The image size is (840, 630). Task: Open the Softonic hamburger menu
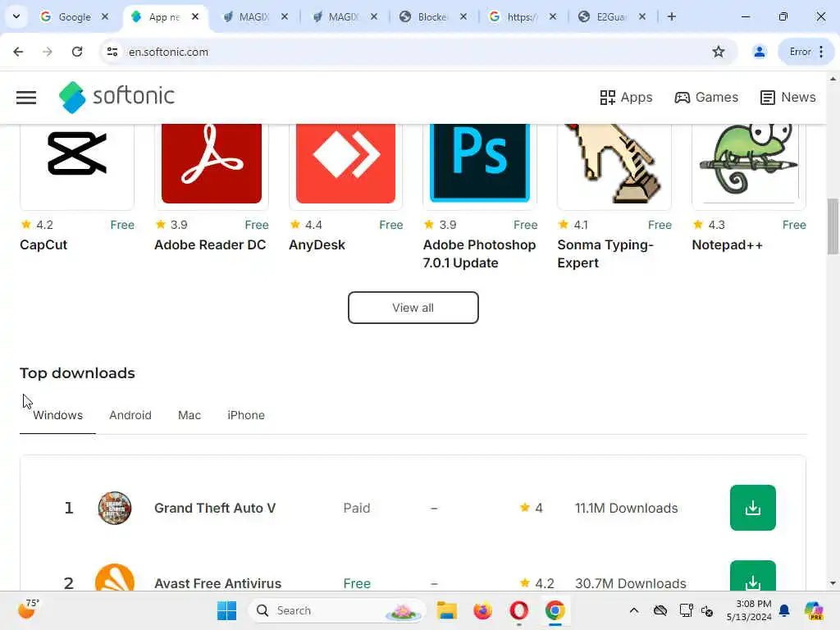(x=26, y=98)
